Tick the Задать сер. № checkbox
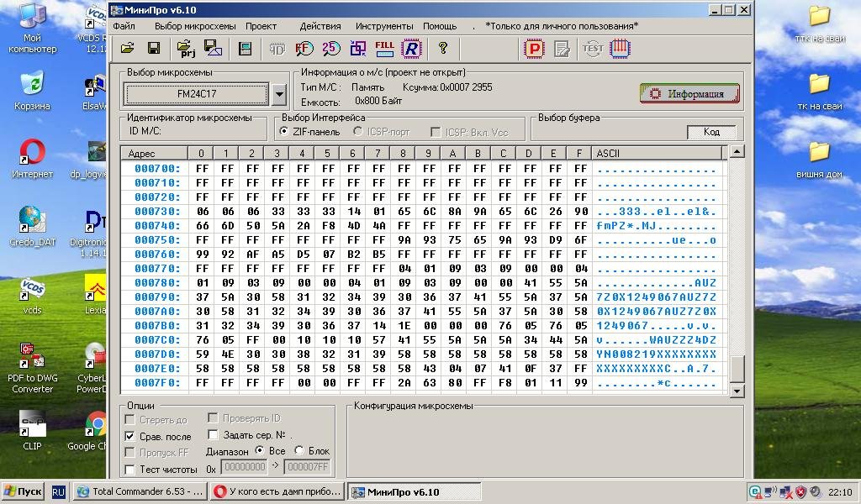This screenshot has height=504, width=861. pos(213,435)
